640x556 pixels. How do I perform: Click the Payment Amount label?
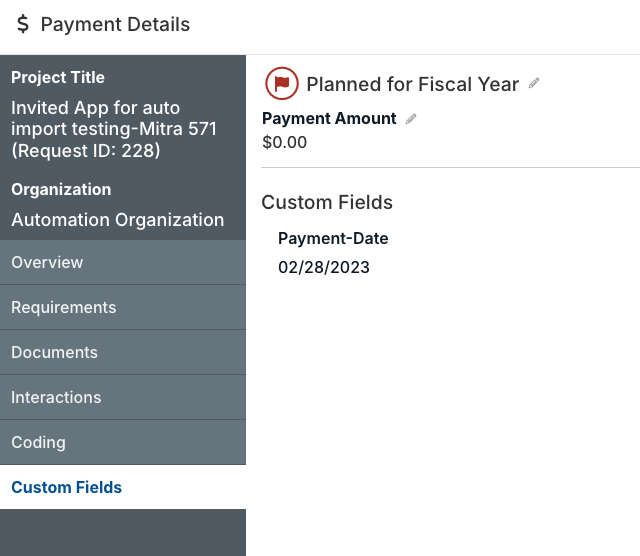[329, 118]
